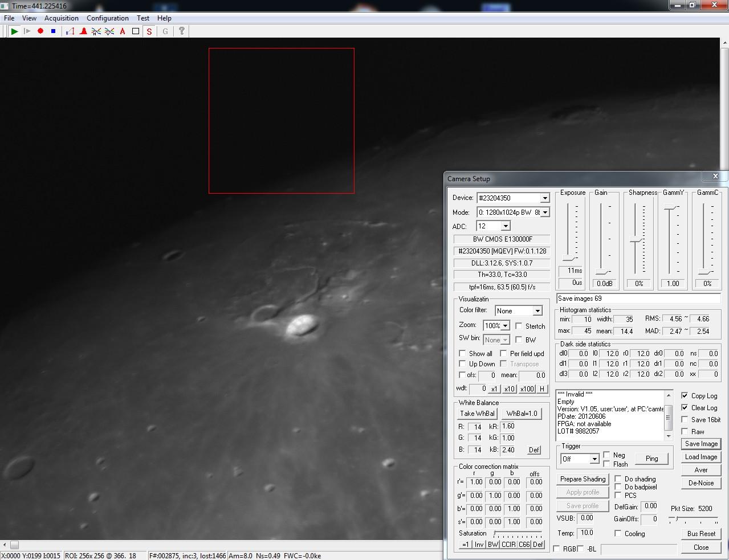
Task: Open the Trigger mode dropdown
Action: 594,459
